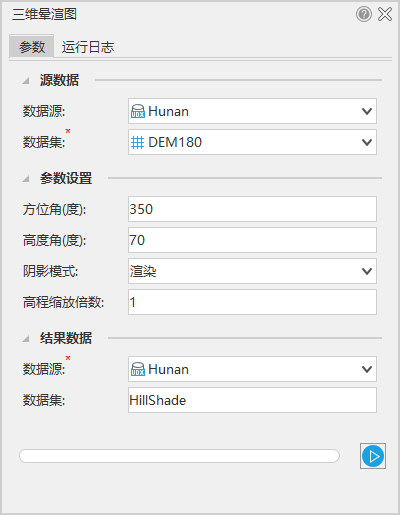Click the 高程缩放倍数 input field

[x=252, y=302]
